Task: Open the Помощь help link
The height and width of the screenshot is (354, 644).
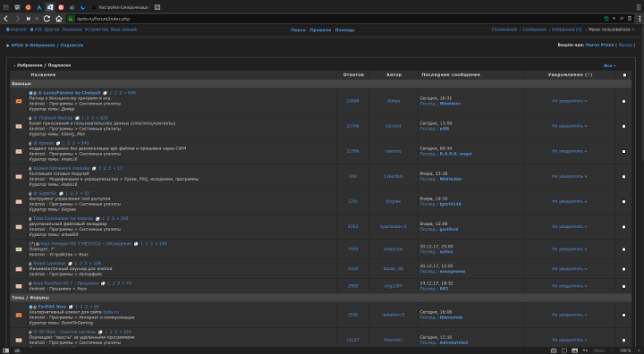Action: click(x=345, y=30)
